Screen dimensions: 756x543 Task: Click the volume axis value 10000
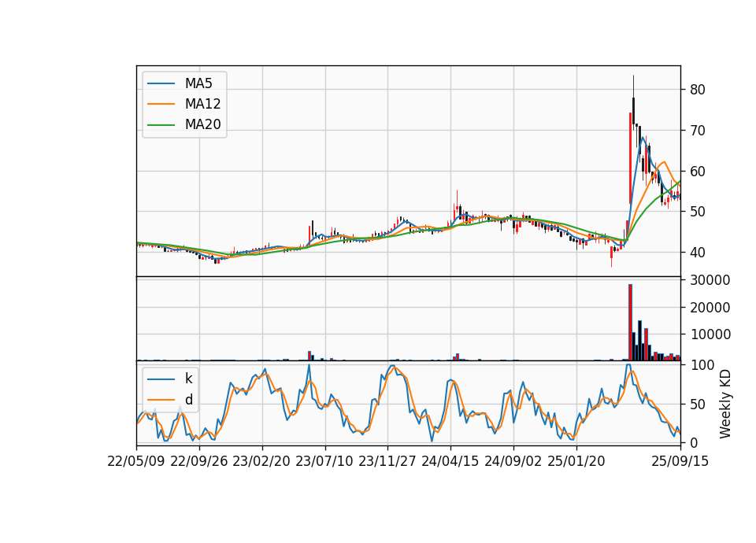(x=710, y=334)
